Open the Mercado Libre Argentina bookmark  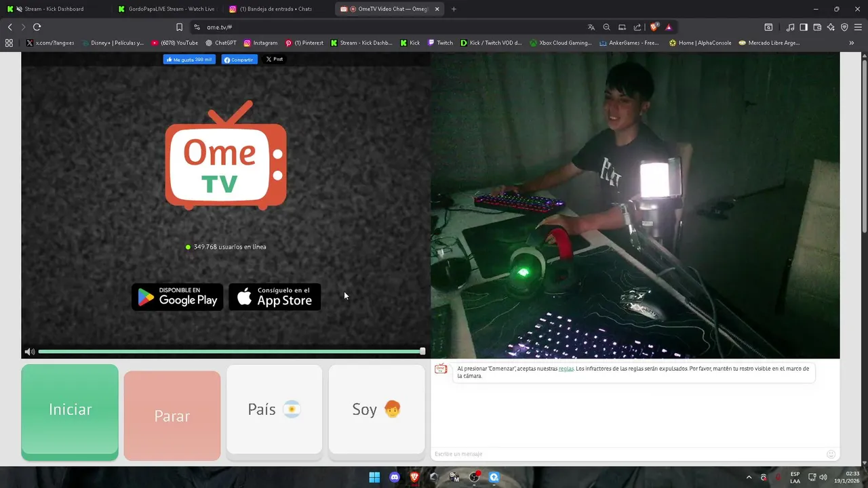pyautogui.click(x=769, y=43)
